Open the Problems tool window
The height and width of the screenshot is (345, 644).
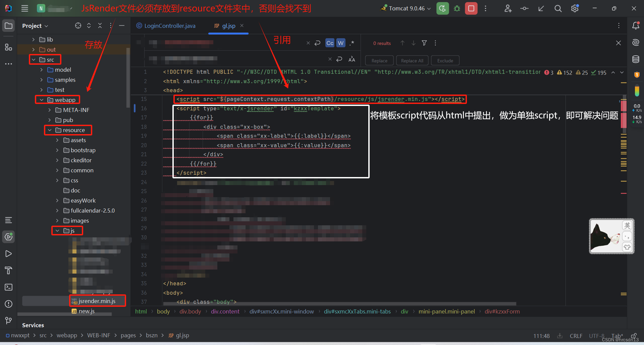[x=8, y=304]
